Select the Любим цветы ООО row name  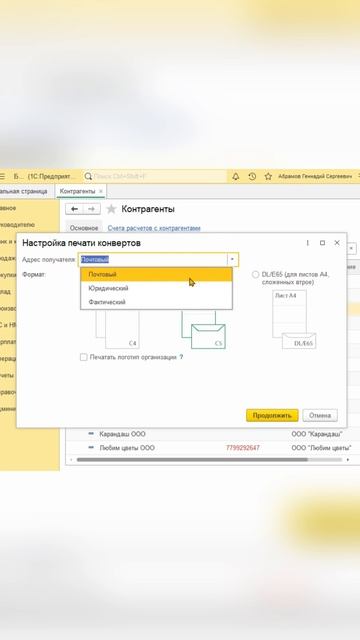coord(127,448)
